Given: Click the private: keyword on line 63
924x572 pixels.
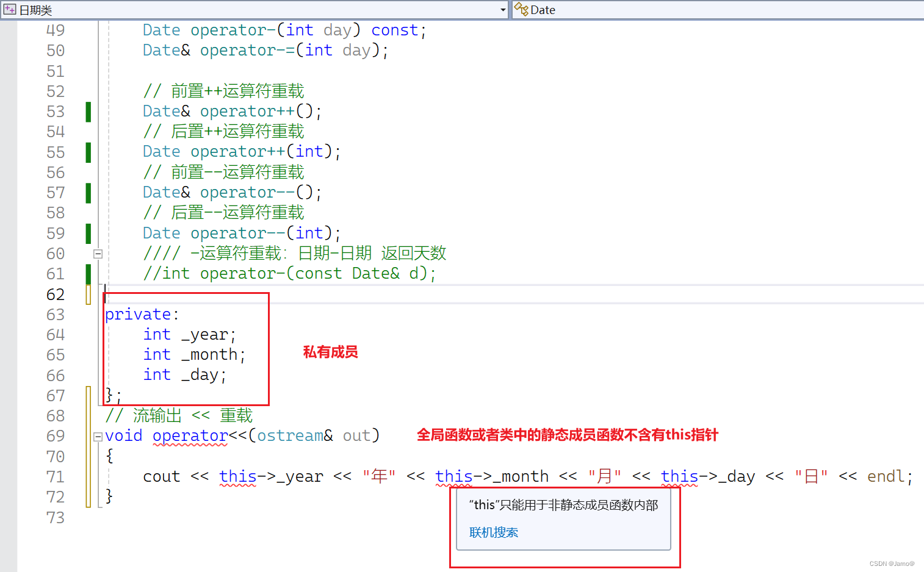Looking at the screenshot, I should click(142, 314).
